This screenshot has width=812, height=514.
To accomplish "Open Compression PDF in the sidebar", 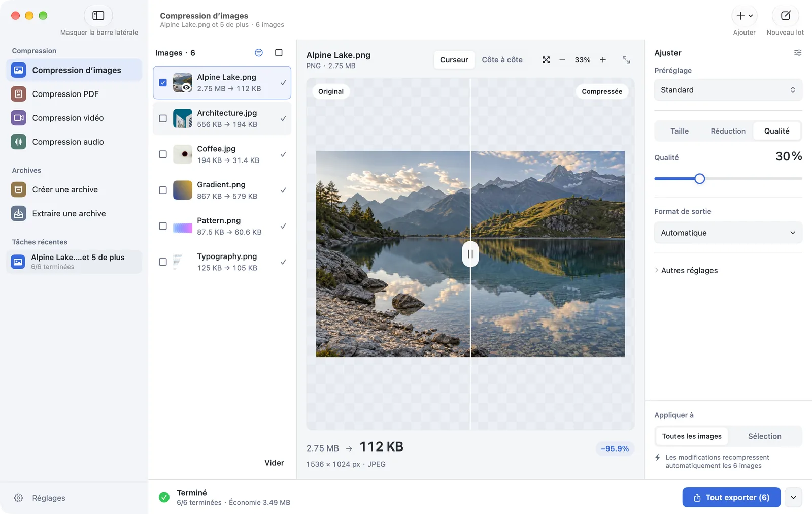I will (74, 94).
